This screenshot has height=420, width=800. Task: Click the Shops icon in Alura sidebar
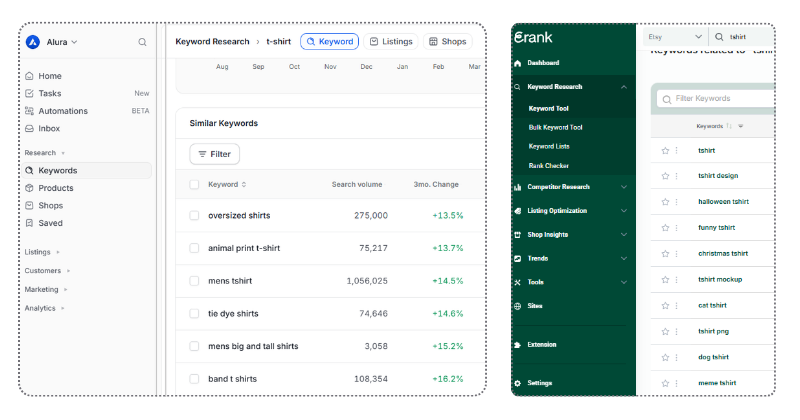[x=29, y=205]
